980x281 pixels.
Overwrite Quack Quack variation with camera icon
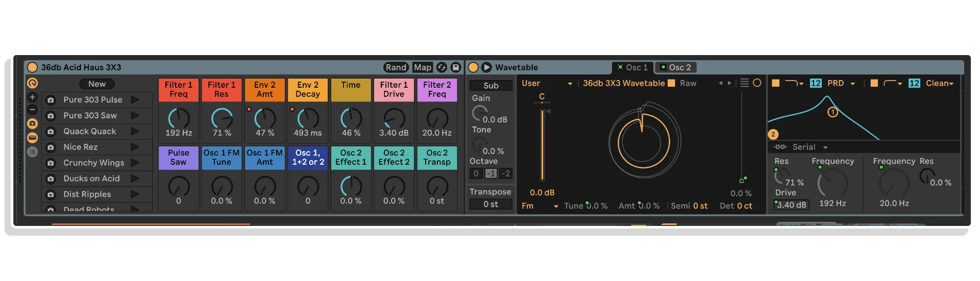(51, 132)
